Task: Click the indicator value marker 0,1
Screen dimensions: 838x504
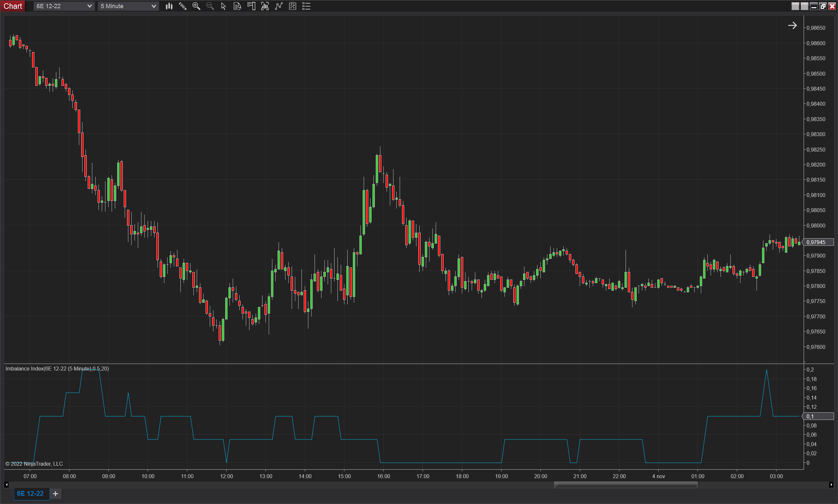Action: (819, 416)
